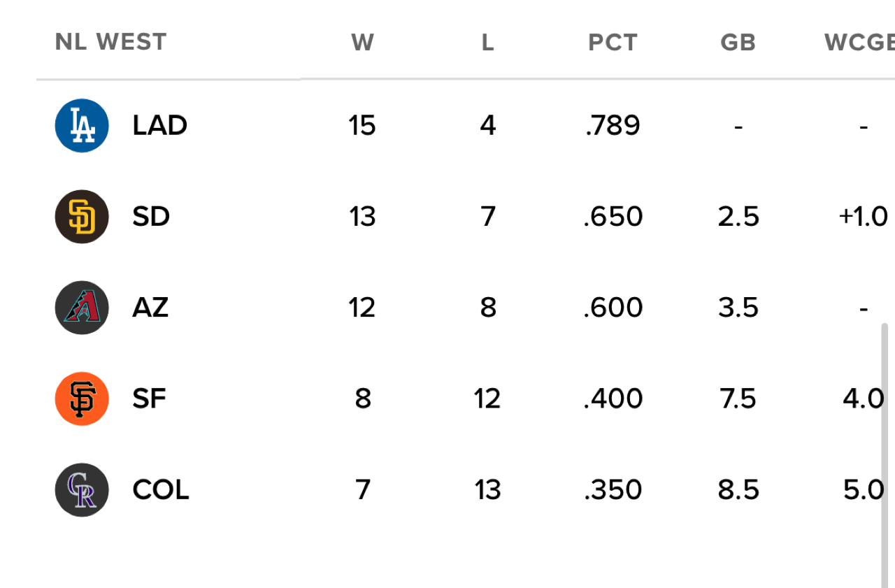Sort by GB column header
895x588 pixels.
738,43
